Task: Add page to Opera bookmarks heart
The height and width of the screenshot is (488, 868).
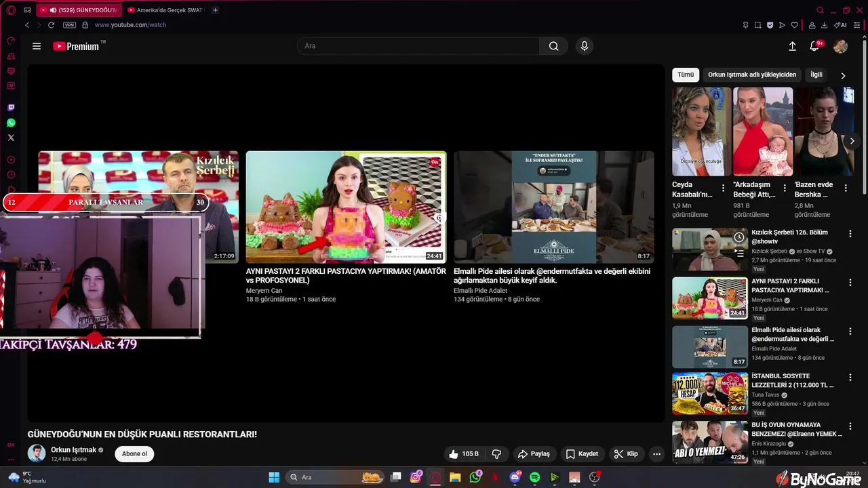Action: pos(794,25)
